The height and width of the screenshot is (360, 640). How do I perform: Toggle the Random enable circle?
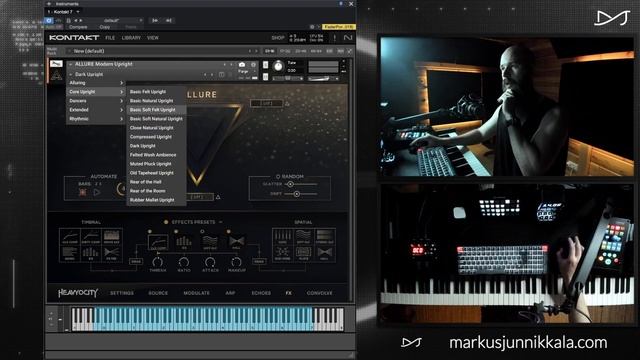coord(278,176)
